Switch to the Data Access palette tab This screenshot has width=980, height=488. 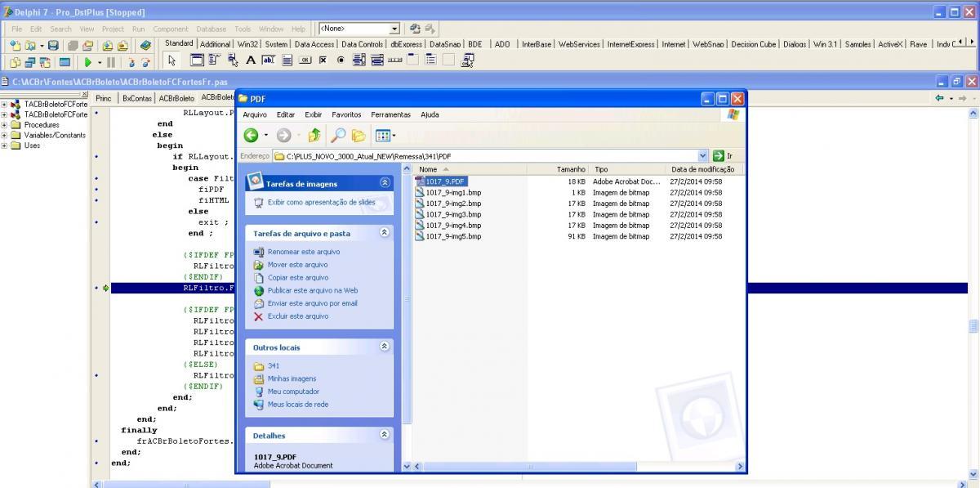tap(314, 44)
